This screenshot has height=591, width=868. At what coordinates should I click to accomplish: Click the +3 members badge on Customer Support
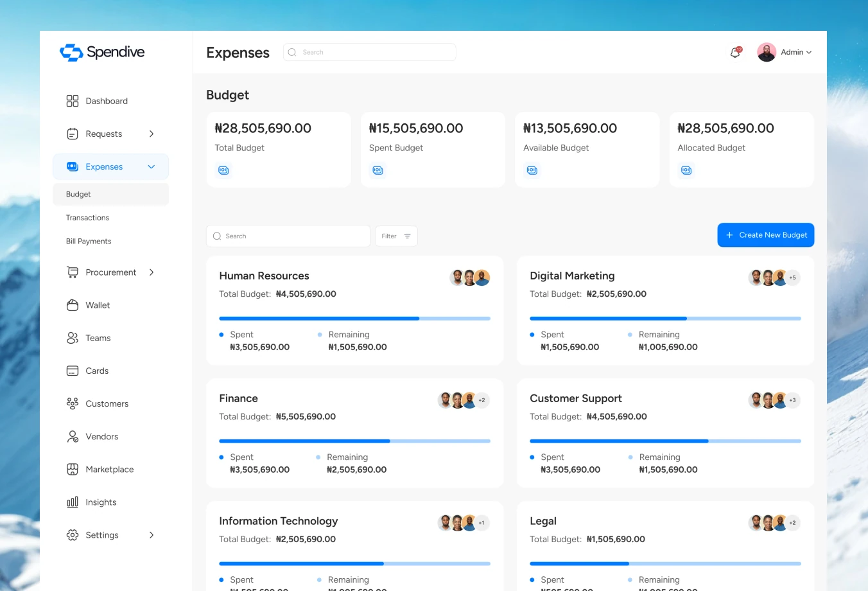793,400
